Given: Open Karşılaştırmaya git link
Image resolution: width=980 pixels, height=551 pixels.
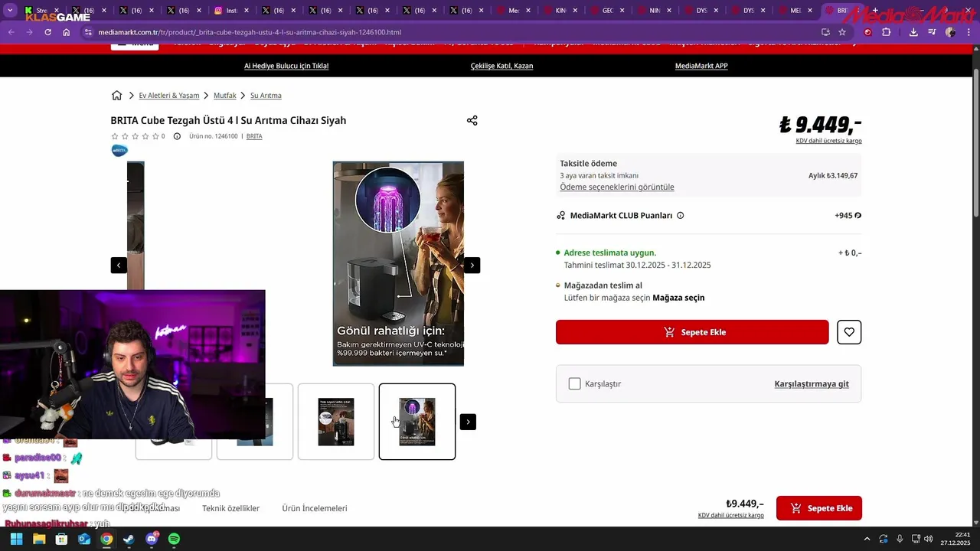Looking at the screenshot, I should [812, 384].
